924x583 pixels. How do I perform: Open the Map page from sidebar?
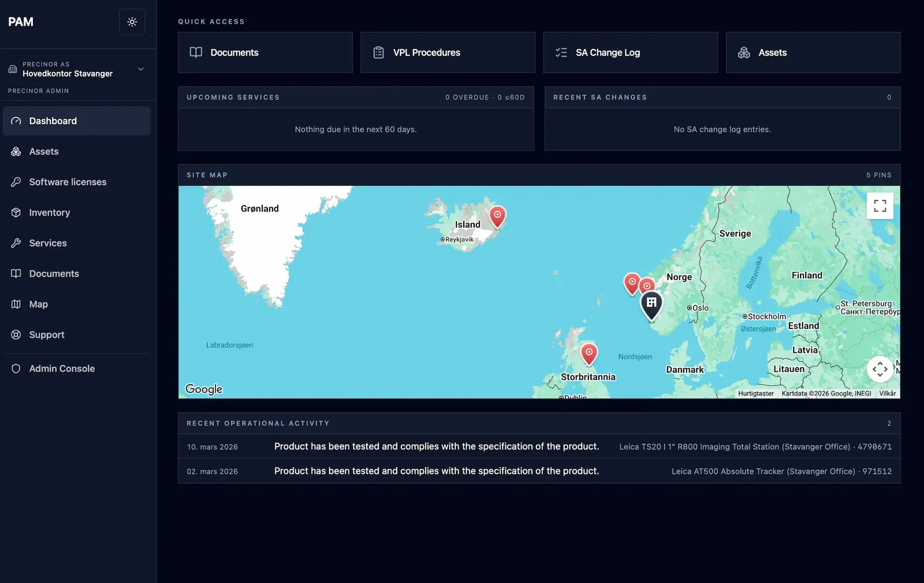(77, 304)
